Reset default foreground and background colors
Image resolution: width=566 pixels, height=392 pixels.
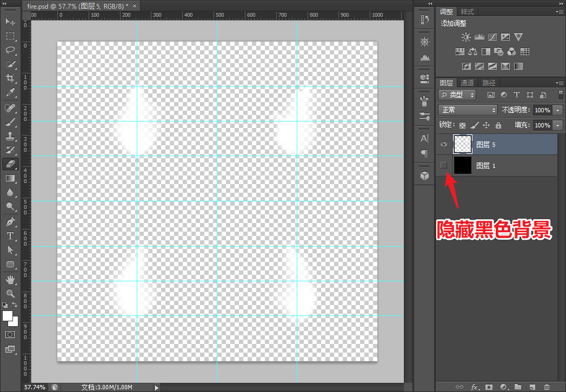pos(5,305)
